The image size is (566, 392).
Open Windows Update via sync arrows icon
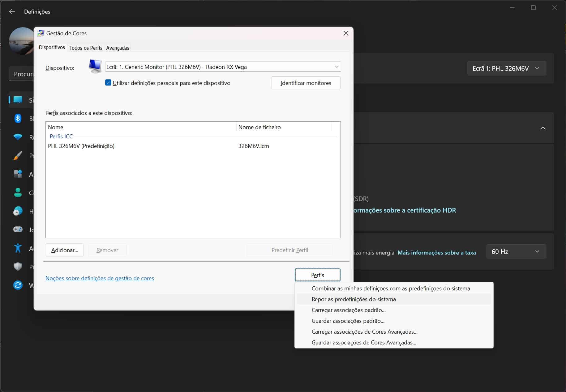pyautogui.click(x=18, y=285)
